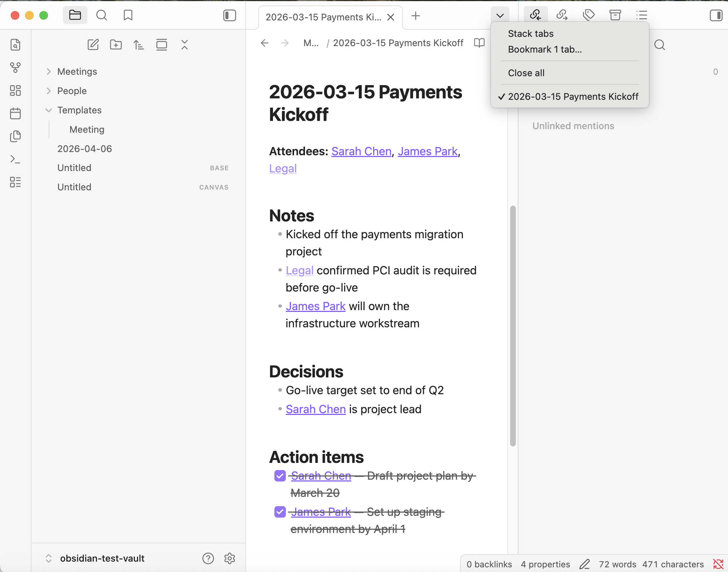Follow the Legal link in Notes

tap(299, 270)
